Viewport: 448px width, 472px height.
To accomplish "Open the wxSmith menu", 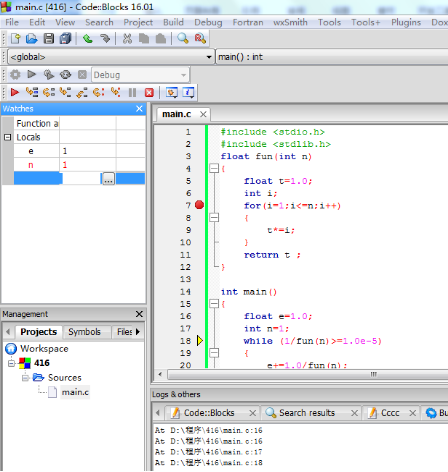I will tap(290, 22).
